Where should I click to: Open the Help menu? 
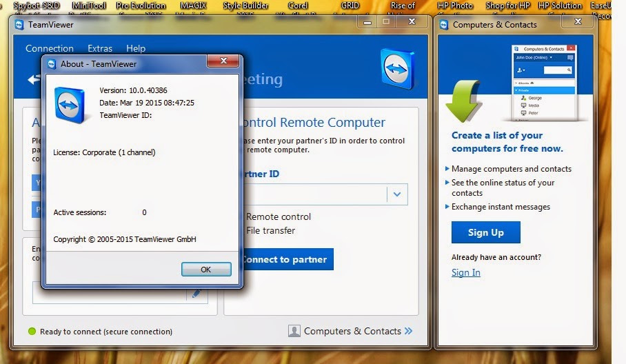(x=136, y=48)
